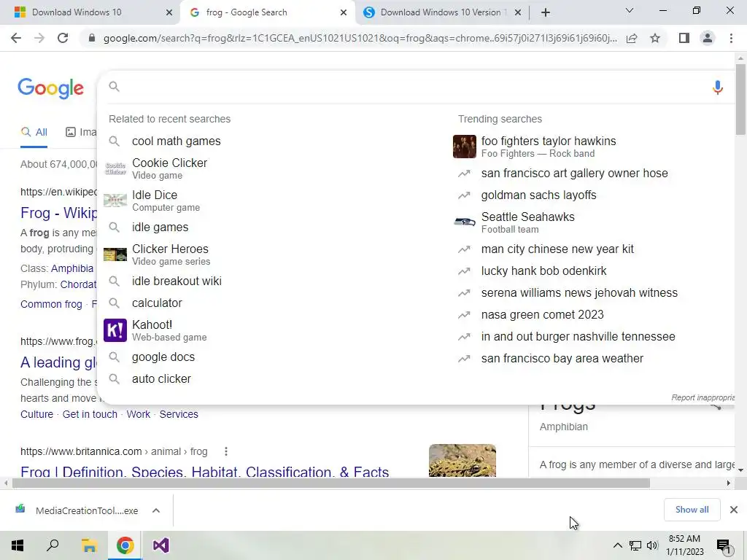
Task: Close the downloads bar
Action: point(734,510)
